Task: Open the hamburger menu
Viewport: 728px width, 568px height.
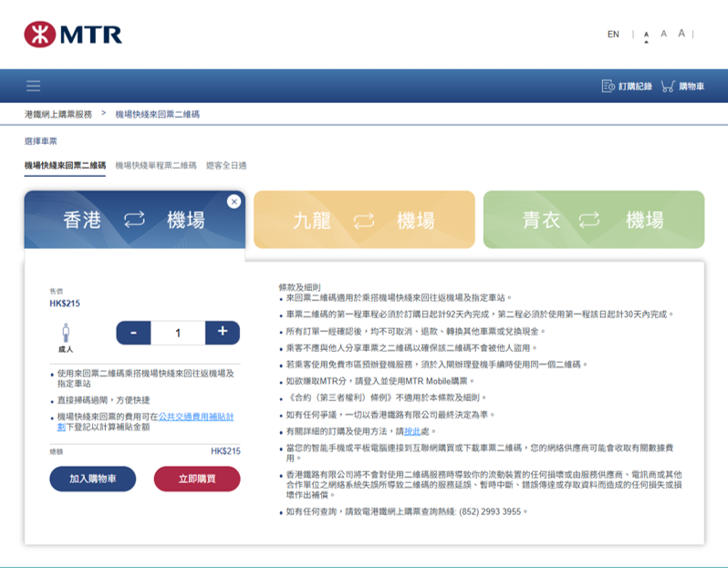Action: click(x=34, y=86)
